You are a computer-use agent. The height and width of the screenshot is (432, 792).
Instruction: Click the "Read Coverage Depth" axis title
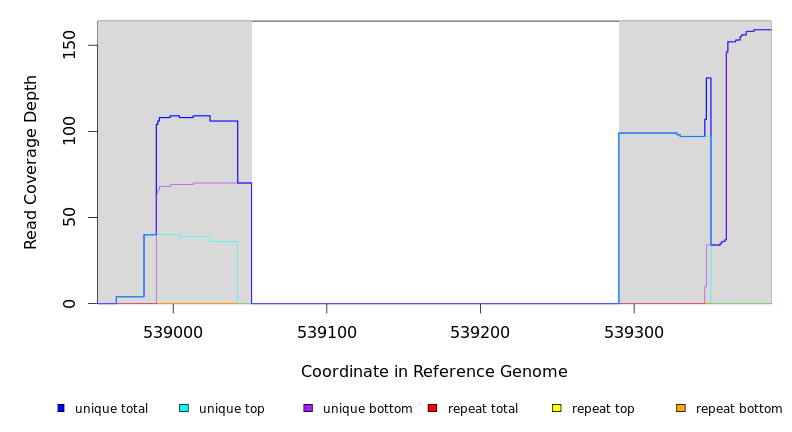click(x=32, y=162)
